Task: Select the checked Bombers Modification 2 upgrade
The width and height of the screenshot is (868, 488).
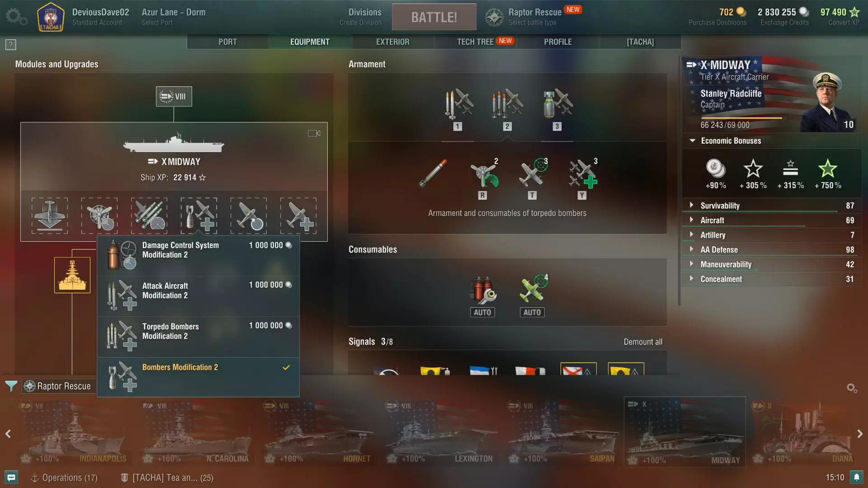Action: (x=198, y=377)
